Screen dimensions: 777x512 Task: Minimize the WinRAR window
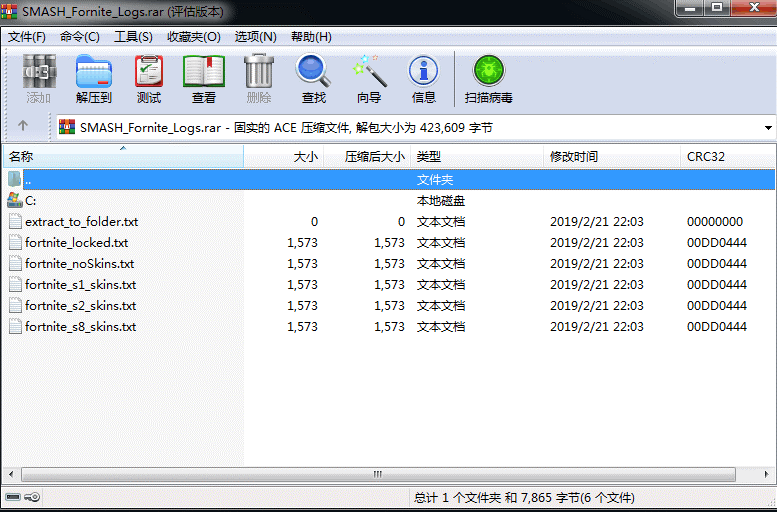(688, 8)
